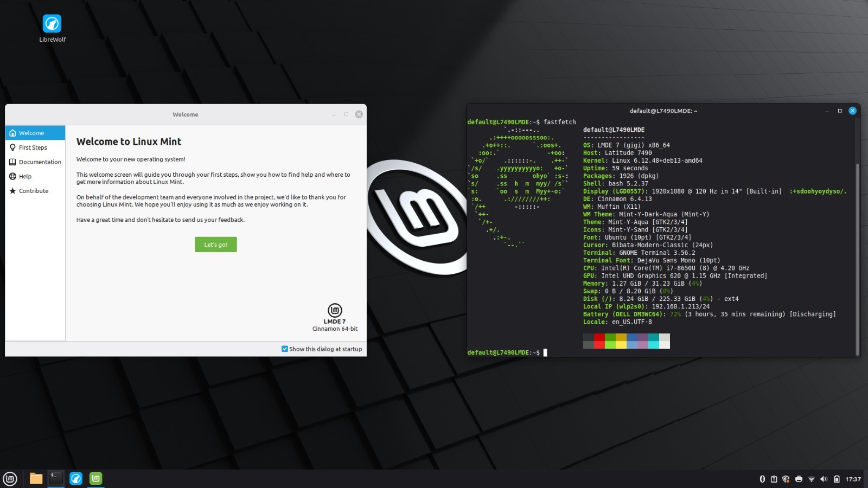Viewport: 868px width, 488px height.
Task: Click the Welcome window title bar text
Action: point(186,114)
